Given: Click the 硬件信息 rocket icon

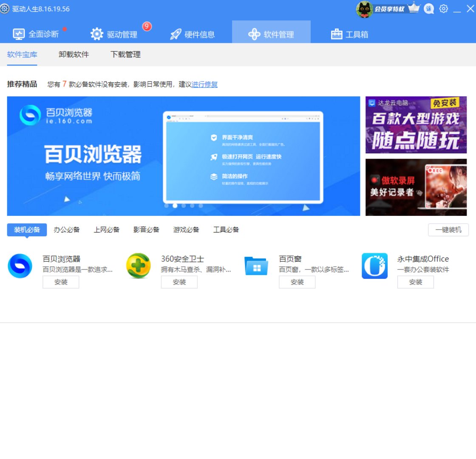Looking at the screenshot, I should point(176,34).
